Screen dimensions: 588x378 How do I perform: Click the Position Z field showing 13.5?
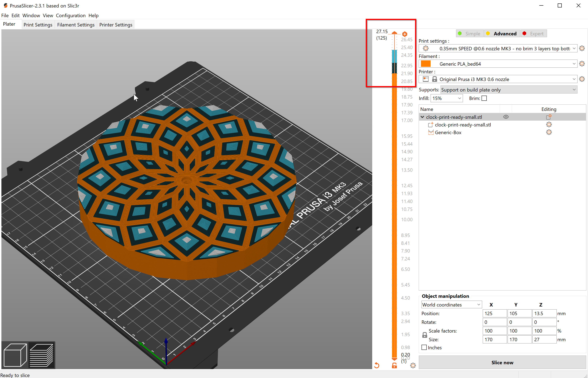[544, 313]
